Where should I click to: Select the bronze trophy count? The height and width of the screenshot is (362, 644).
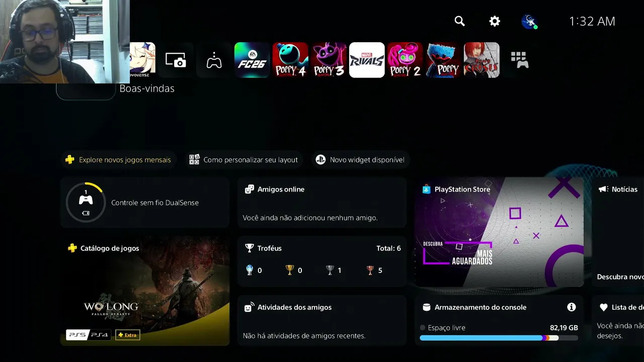click(x=374, y=270)
